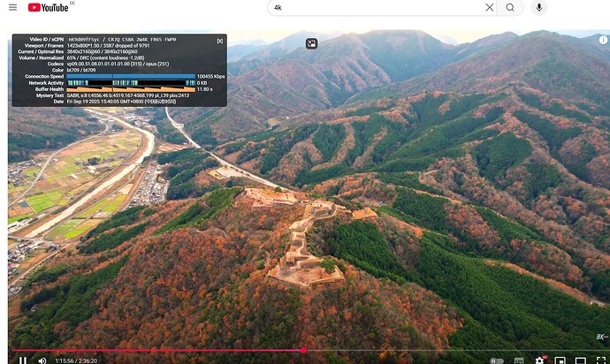This screenshot has height=364, width=610.
Task: Click the icon at top center of the video
Action: coord(311,43)
